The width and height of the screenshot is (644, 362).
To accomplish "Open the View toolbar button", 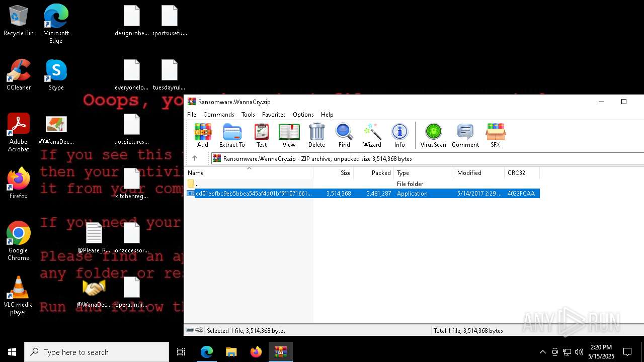I will pyautogui.click(x=289, y=135).
